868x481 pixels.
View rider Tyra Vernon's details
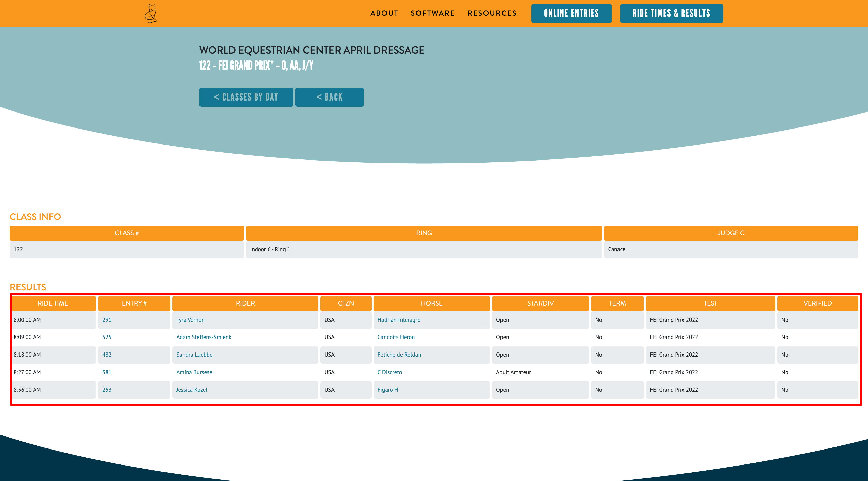190,319
